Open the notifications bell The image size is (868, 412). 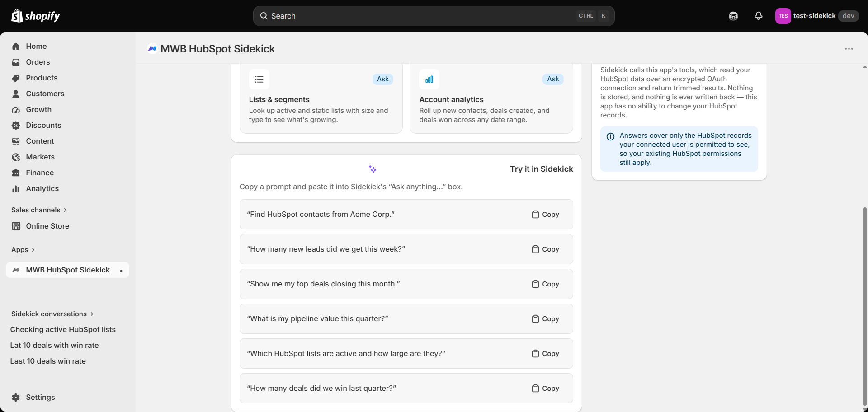click(x=759, y=16)
